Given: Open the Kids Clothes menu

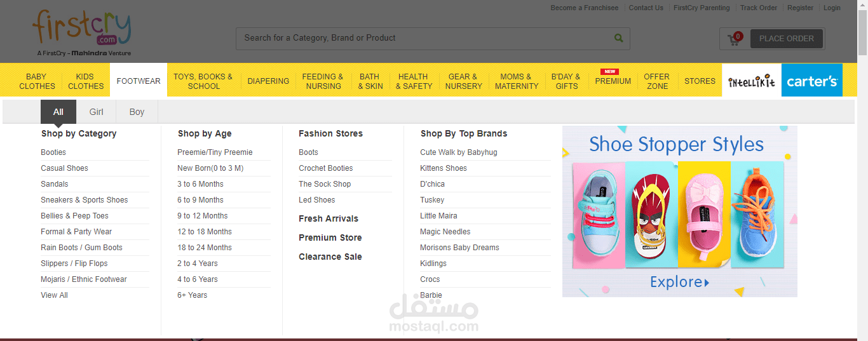Looking at the screenshot, I should tap(85, 81).
